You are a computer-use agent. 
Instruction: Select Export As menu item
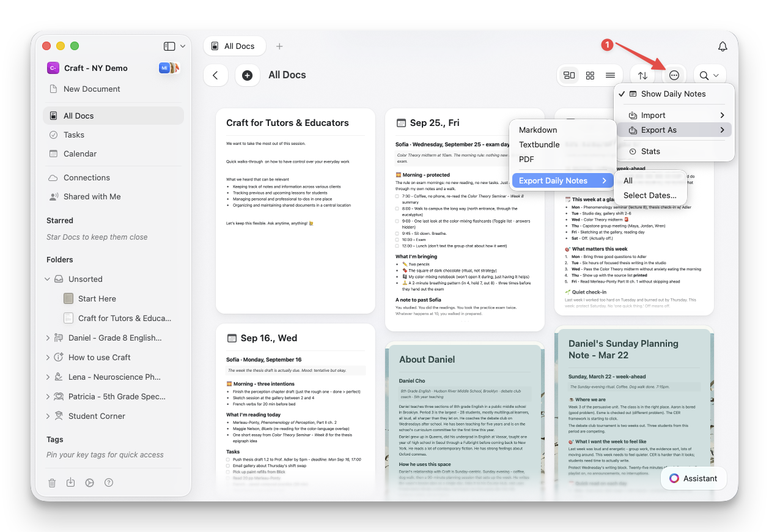pos(674,130)
